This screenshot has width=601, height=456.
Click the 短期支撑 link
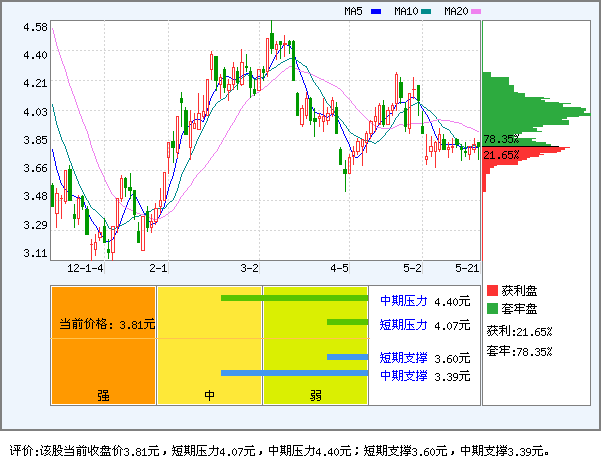click(x=404, y=358)
